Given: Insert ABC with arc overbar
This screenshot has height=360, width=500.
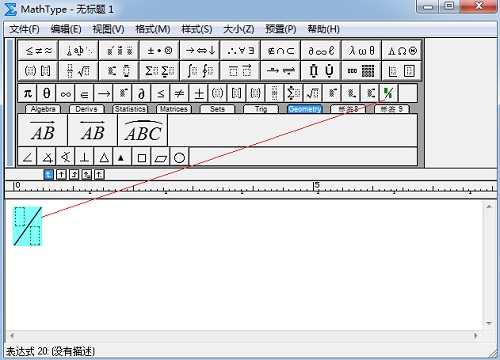Looking at the screenshot, I should (143, 130).
